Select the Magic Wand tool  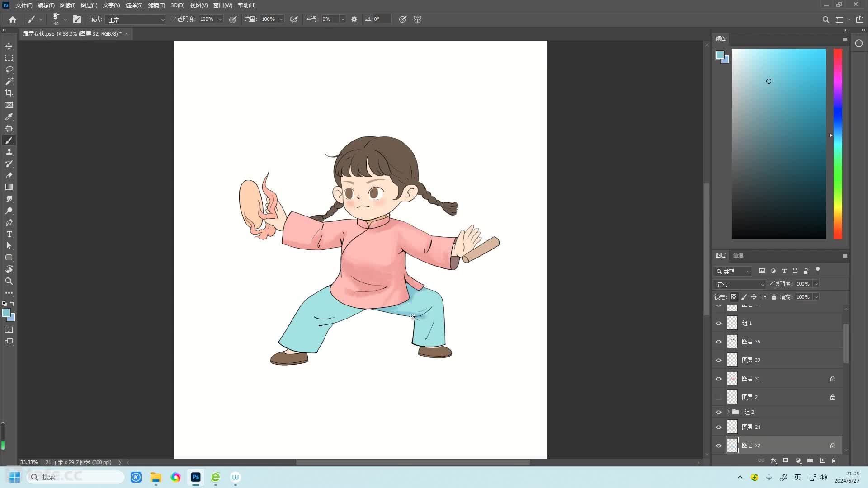(9, 82)
